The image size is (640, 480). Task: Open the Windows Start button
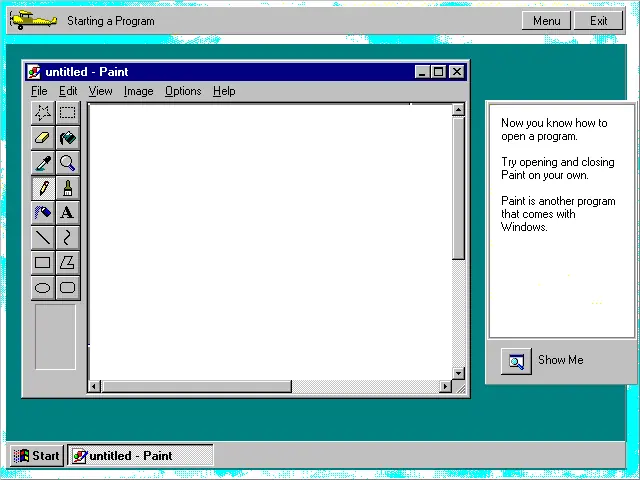tap(37, 456)
